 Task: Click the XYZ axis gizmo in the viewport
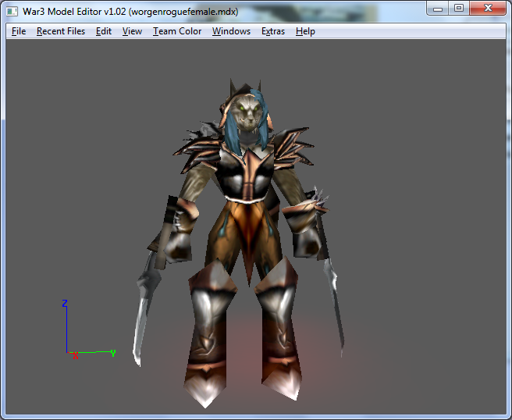tap(89, 329)
